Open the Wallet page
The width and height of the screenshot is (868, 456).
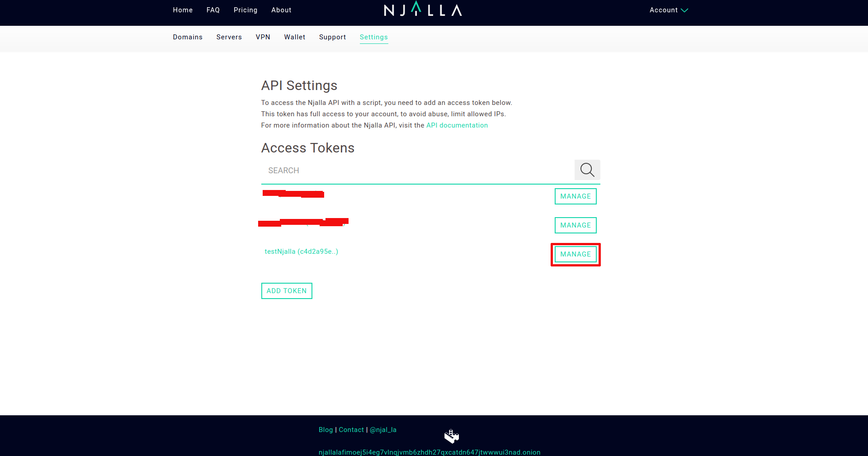(294, 37)
